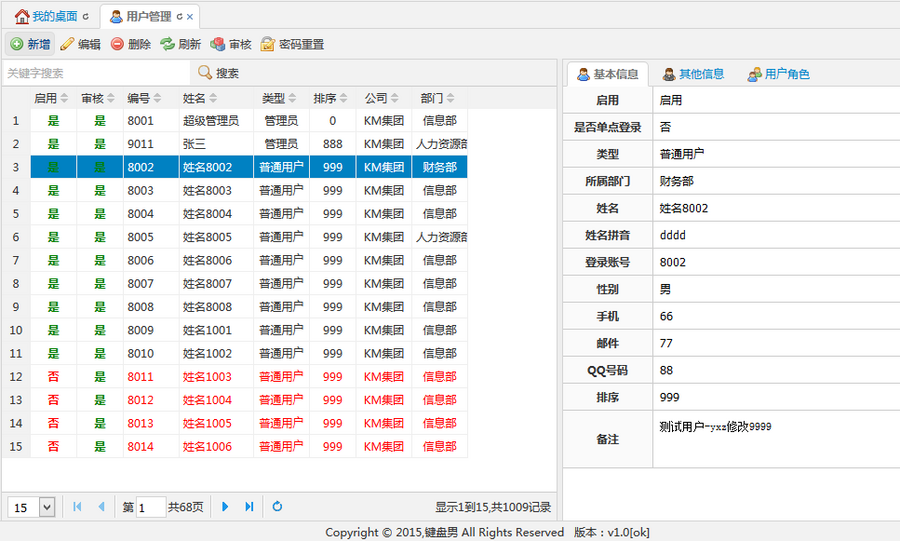Sort by the 类型 column header

(281, 98)
